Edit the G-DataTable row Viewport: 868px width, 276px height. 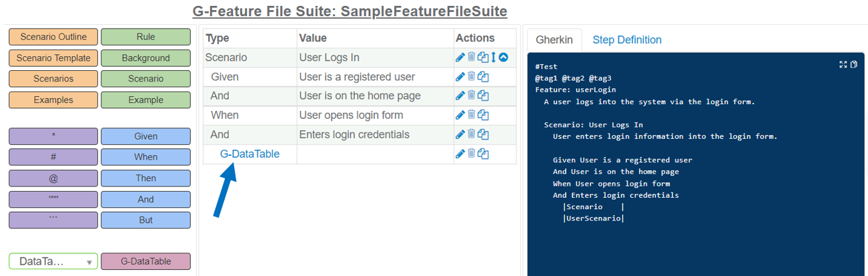[460, 154]
